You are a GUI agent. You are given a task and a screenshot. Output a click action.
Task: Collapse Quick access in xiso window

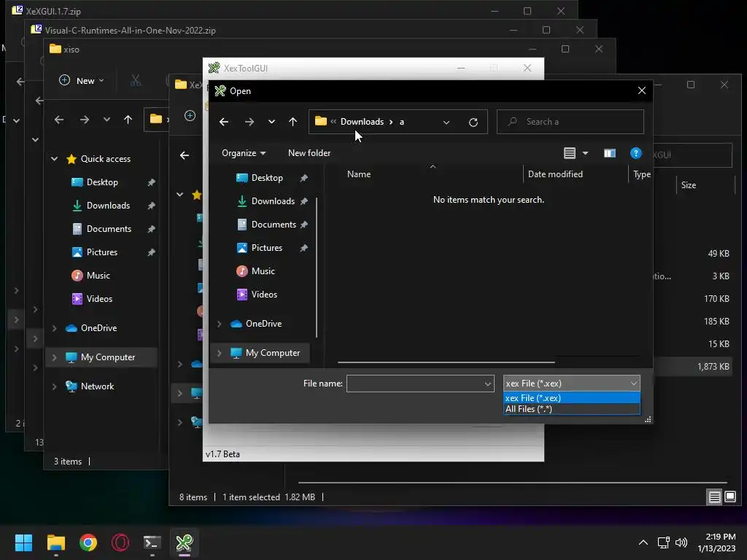(x=54, y=158)
